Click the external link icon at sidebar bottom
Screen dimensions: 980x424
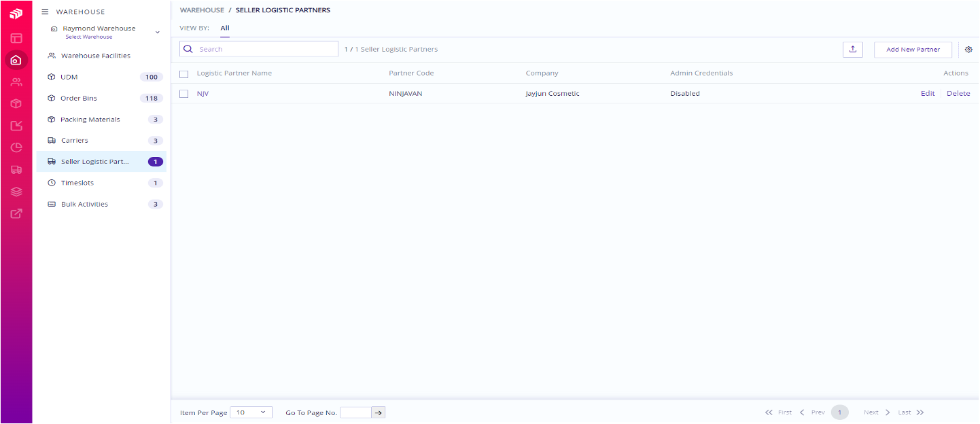click(15, 213)
